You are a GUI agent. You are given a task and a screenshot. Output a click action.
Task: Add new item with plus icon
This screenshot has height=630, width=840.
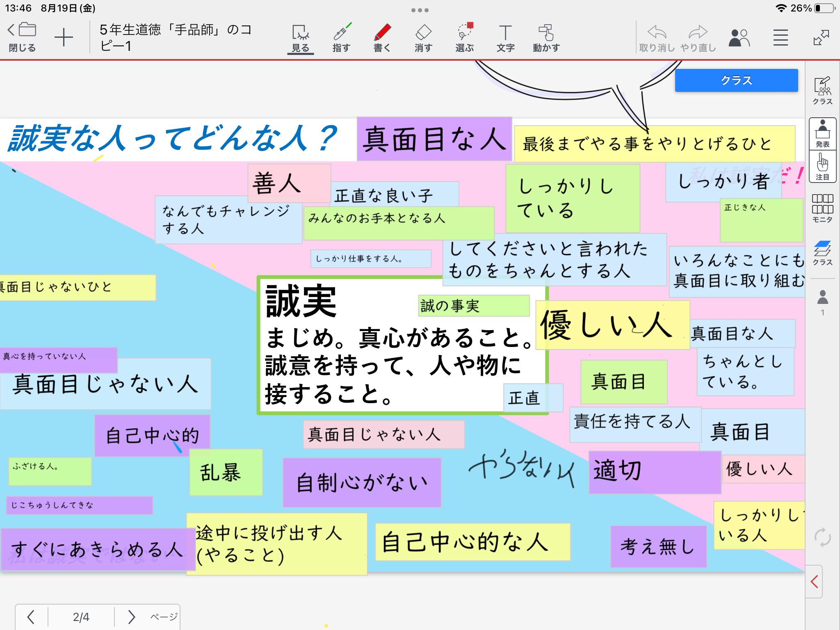[x=64, y=38]
